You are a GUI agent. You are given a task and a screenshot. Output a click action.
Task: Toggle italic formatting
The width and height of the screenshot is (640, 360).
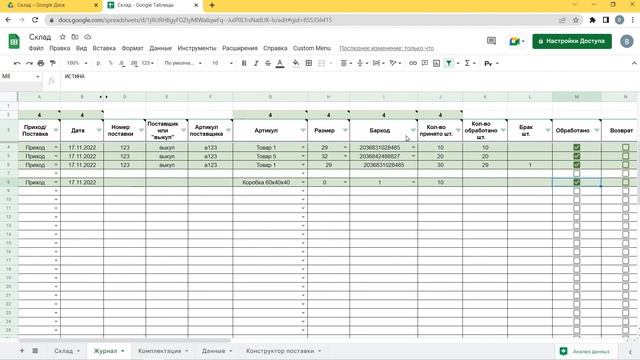(x=256, y=63)
